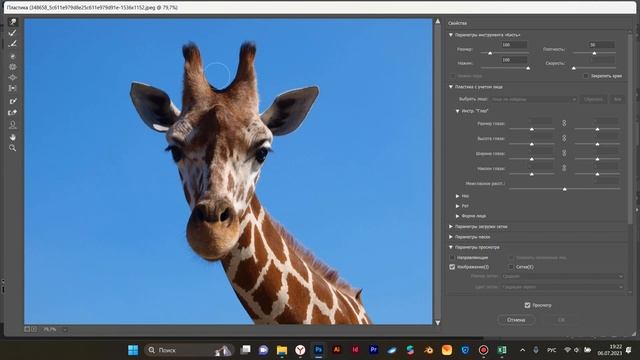This screenshot has height=360, width=640.
Task: Select the Twirl Clockwise tool
Action: (13, 56)
